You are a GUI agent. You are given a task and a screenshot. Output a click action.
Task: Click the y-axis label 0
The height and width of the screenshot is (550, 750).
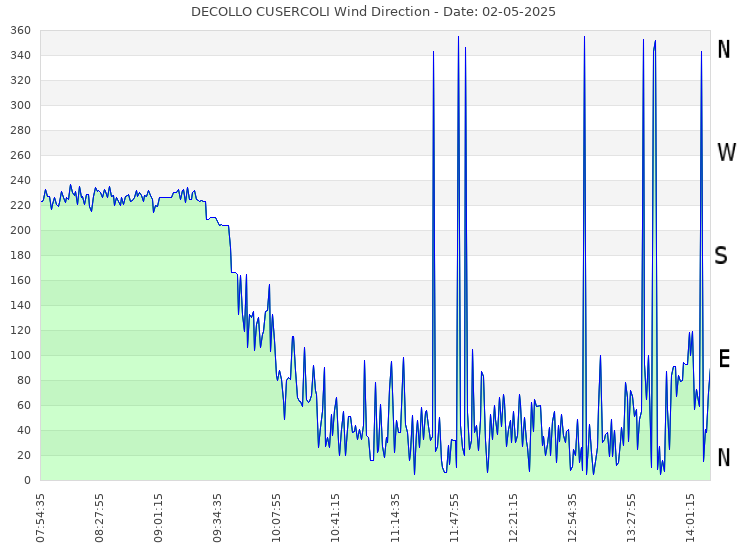point(27,480)
